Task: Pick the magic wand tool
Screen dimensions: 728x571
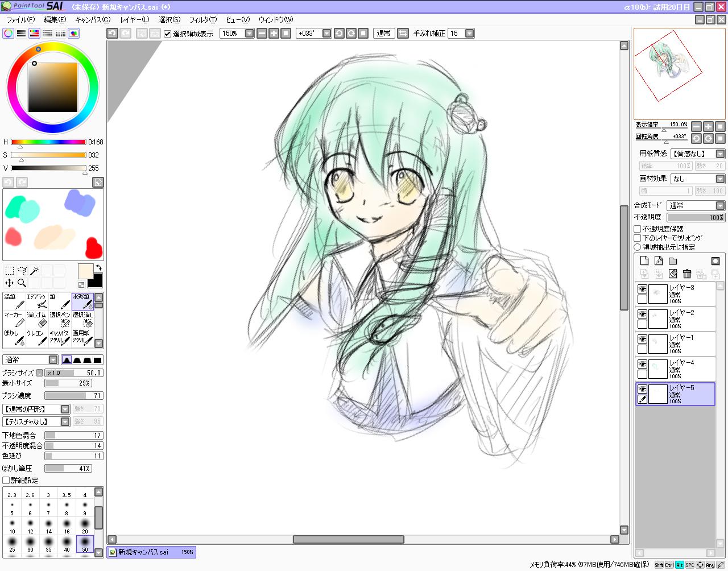Action: coord(34,271)
